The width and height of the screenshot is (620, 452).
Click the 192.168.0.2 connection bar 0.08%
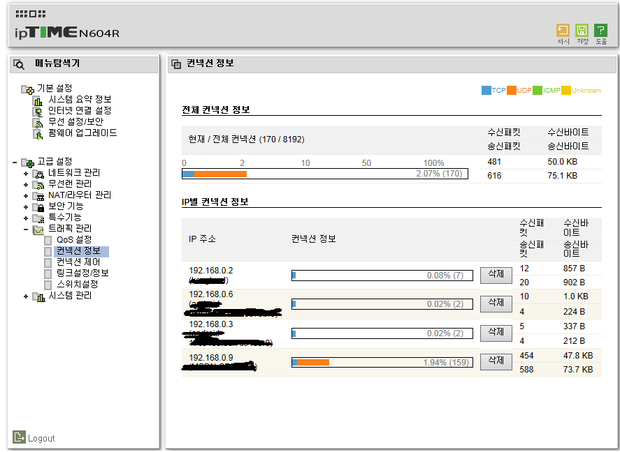tap(382, 276)
